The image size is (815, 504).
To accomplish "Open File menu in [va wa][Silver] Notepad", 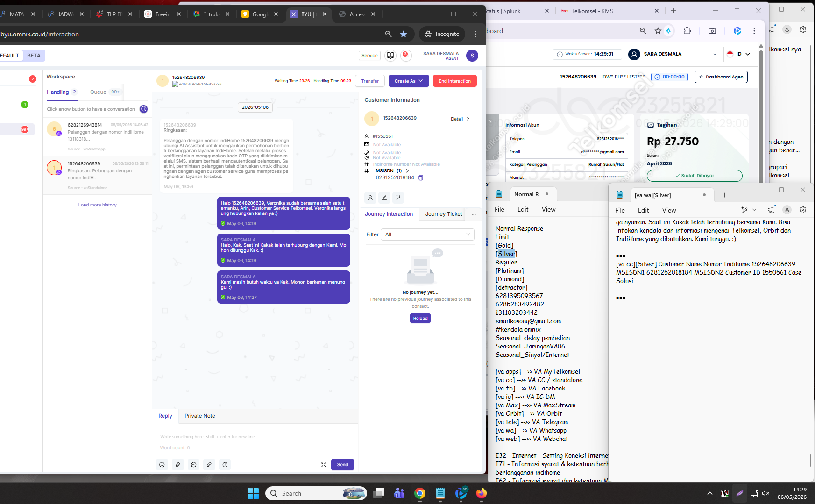I will pyautogui.click(x=620, y=211).
